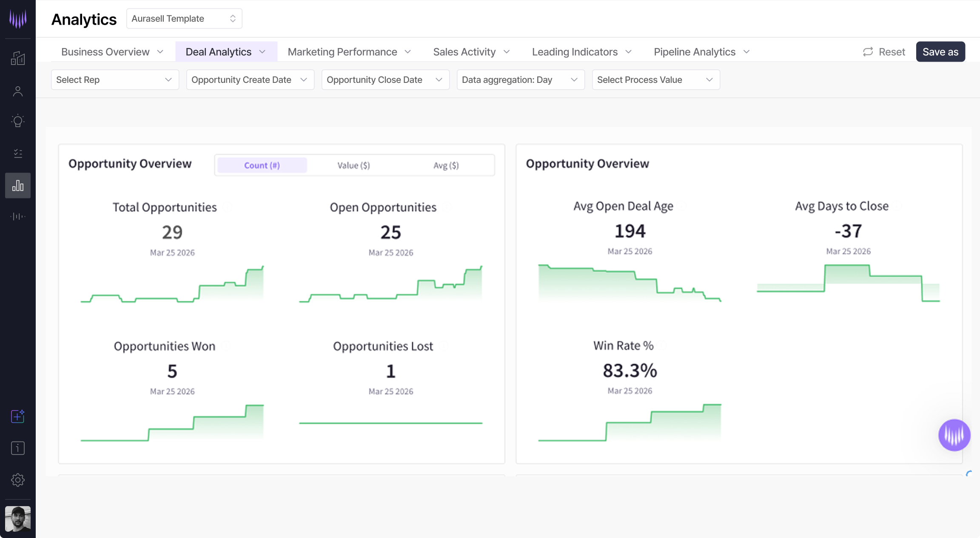This screenshot has width=980, height=538.
Task: Switch overview to Avg ($) view
Action: (446, 165)
